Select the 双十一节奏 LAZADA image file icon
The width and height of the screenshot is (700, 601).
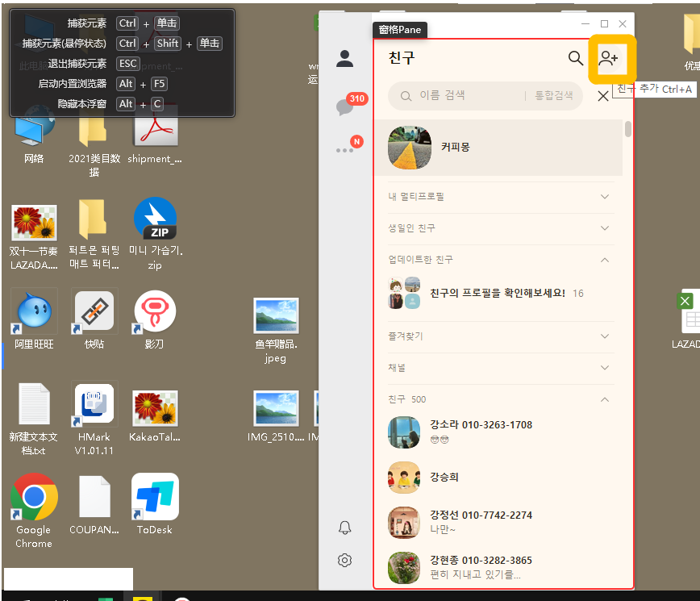34,237
